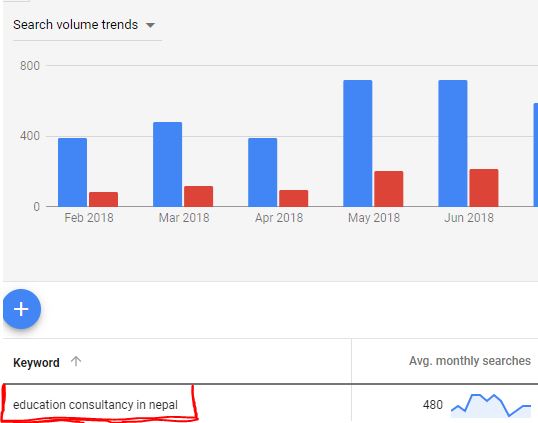Image resolution: width=538 pixels, height=423 pixels.
Task: Click the blue Feb 2018 bar
Action: [x=72, y=172]
